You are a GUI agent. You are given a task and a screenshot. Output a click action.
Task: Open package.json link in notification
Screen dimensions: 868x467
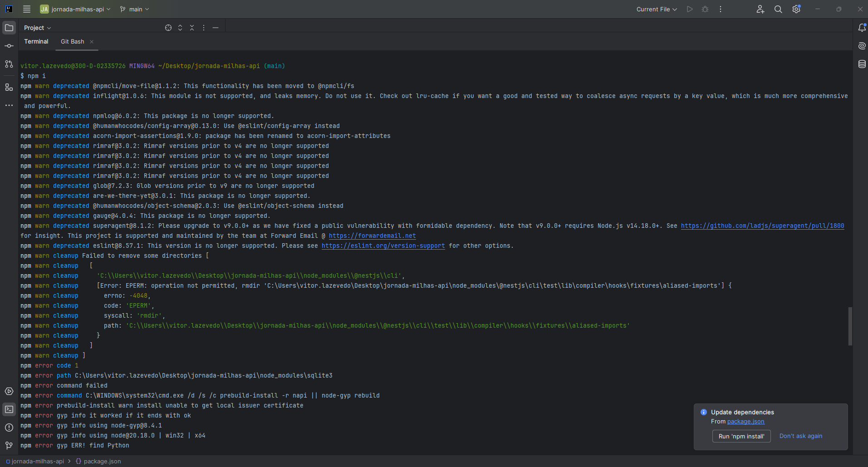pyautogui.click(x=745, y=422)
